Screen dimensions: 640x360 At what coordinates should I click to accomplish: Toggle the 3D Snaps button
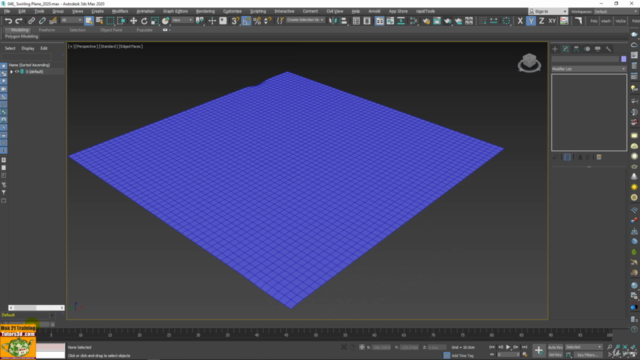(x=235, y=21)
